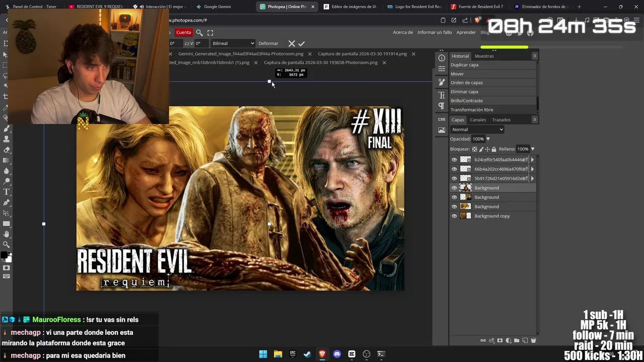Image resolution: width=644 pixels, height=362 pixels.
Task: Open the Captura de pantalla 191914 document tab
Action: tap(362, 54)
